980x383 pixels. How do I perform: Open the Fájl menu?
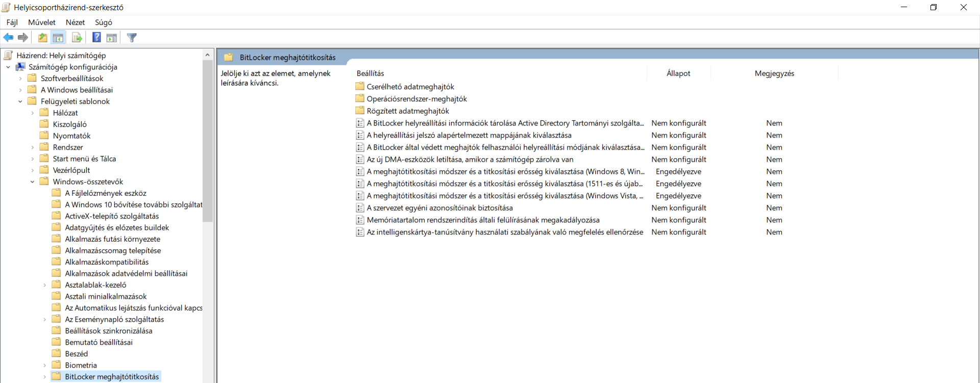click(x=12, y=22)
